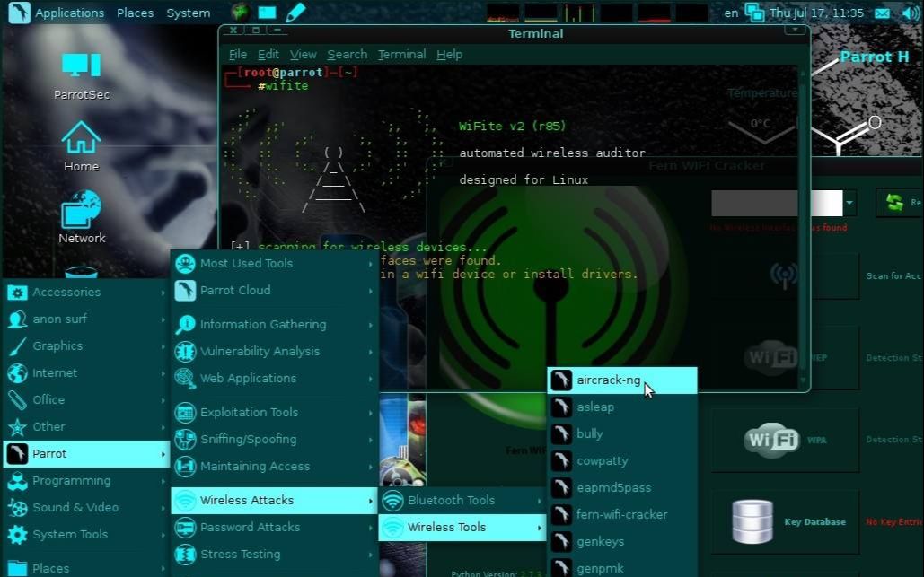This screenshot has height=577, width=924.
Task: Launch the browser globe icon in the top panel
Action: point(240,12)
